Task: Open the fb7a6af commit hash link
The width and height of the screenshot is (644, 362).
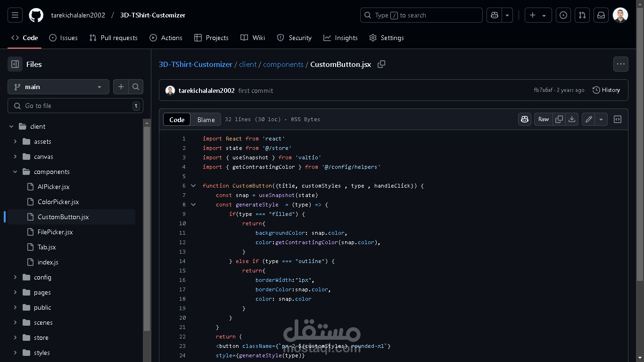Action: tap(543, 90)
